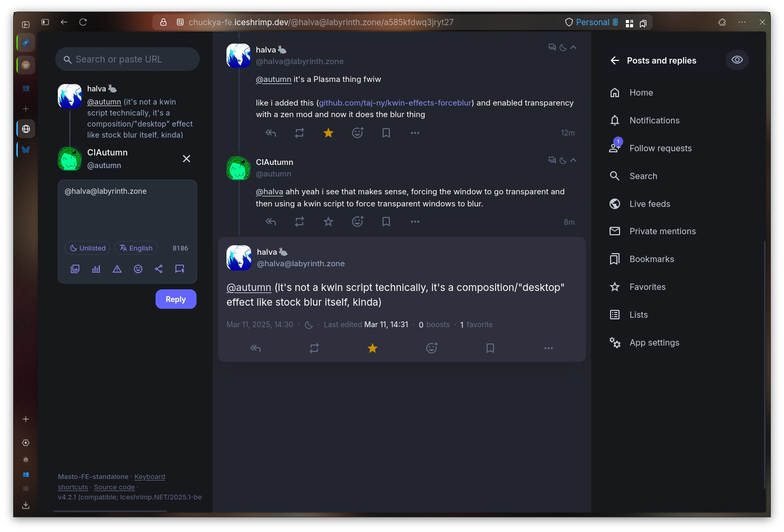
Task: Add a content warning to the reply
Action: pos(117,269)
